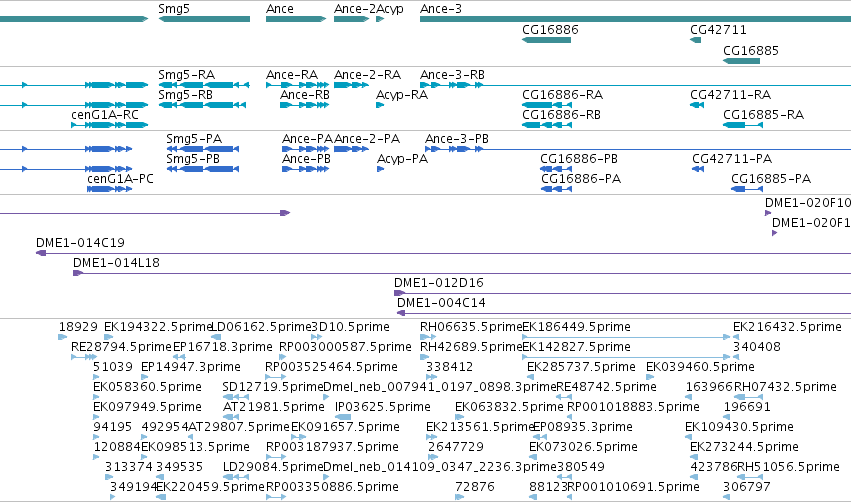Open EST EK039460.5prime label

point(700,366)
